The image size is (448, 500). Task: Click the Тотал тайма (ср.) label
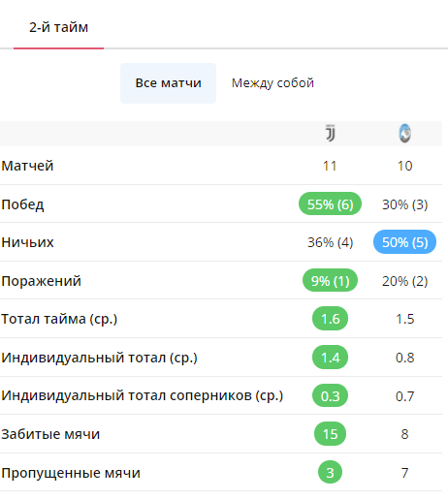point(59,319)
